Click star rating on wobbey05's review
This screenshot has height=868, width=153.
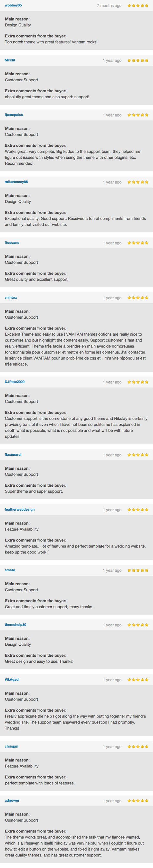[x=138, y=5]
